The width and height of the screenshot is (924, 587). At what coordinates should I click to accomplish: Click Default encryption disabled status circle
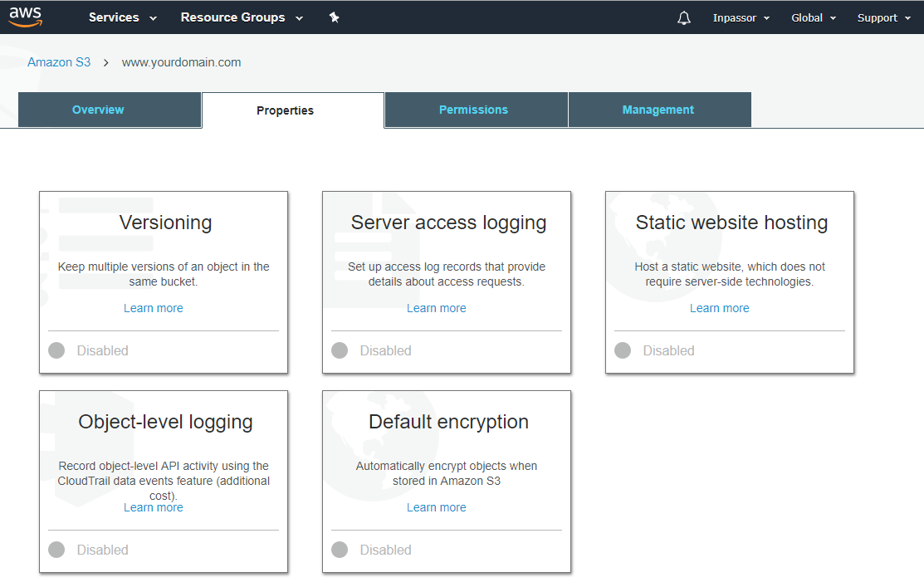click(x=340, y=550)
